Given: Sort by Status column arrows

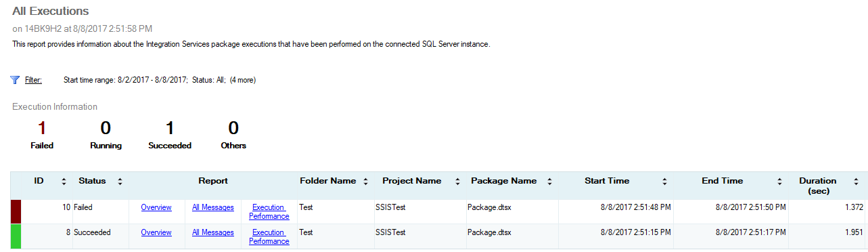Looking at the screenshot, I should pyautogui.click(x=120, y=182).
